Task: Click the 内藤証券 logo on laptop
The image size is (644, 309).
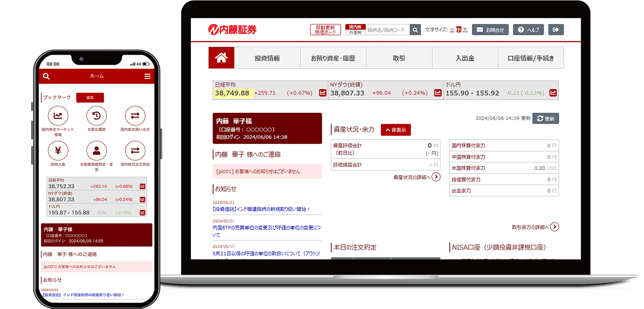Action: [x=232, y=30]
